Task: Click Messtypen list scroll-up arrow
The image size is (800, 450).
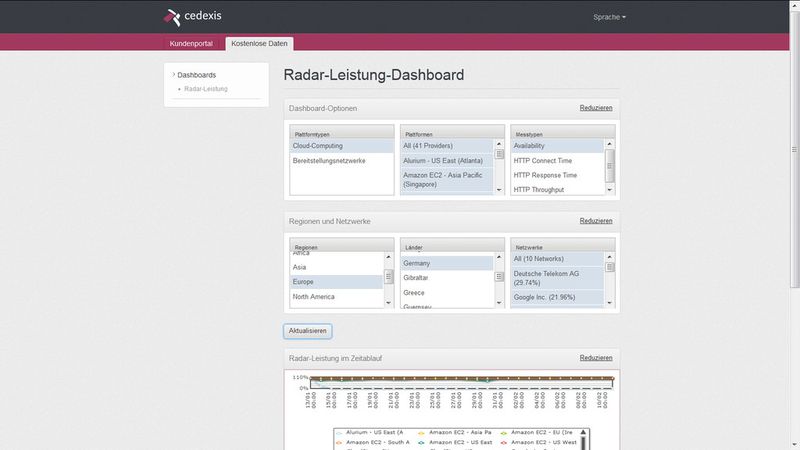Action: coord(609,144)
